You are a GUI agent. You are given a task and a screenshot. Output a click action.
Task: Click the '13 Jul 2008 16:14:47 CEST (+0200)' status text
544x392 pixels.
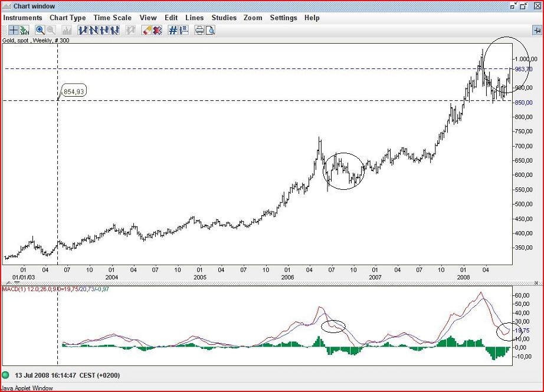tap(67, 375)
